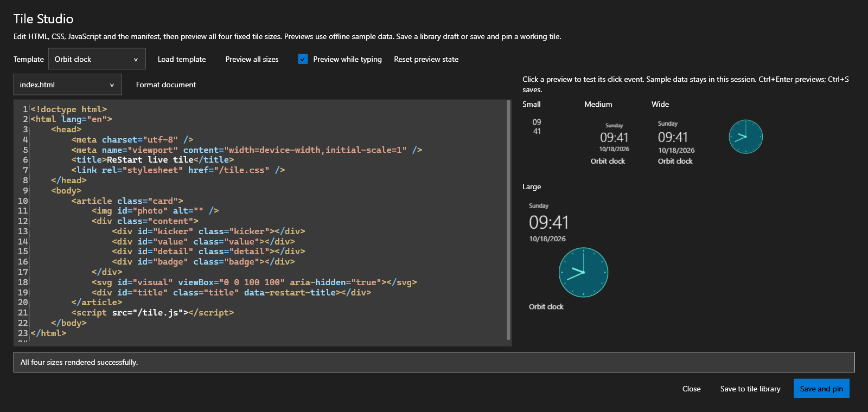
Task: Click the Save and pin button
Action: (x=821, y=389)
